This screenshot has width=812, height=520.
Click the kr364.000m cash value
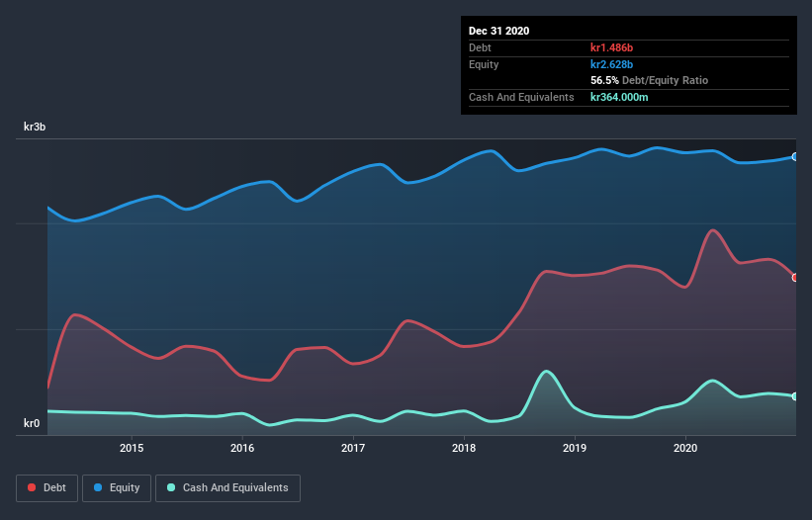(619, 97)
